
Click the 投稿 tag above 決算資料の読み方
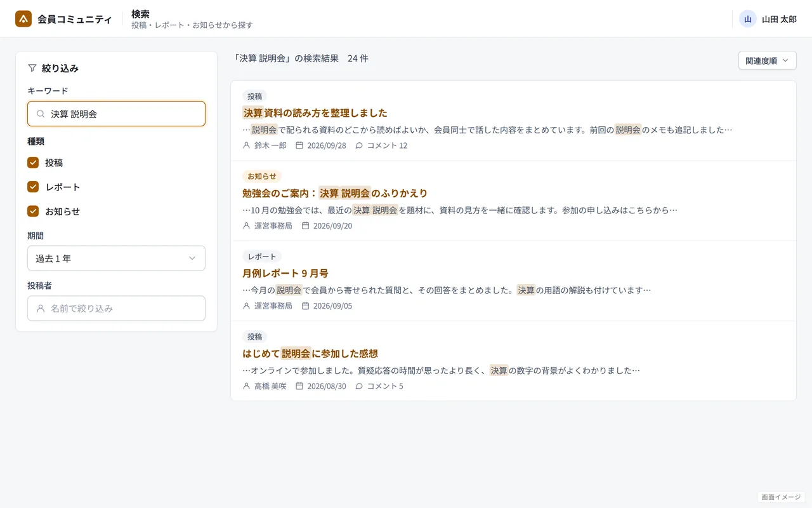coord(254,97)
